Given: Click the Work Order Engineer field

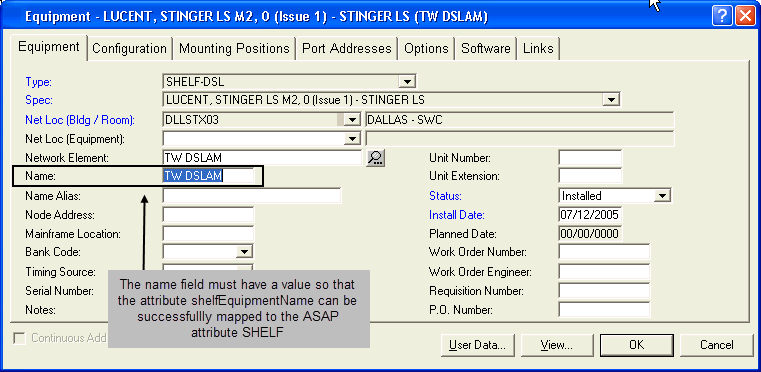Looking at the screenshot, I should coord(604,271).
